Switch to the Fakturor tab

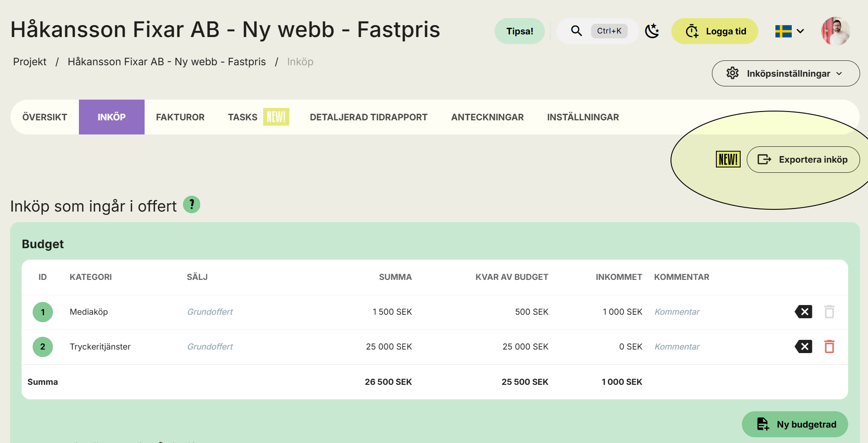(180, 117)
